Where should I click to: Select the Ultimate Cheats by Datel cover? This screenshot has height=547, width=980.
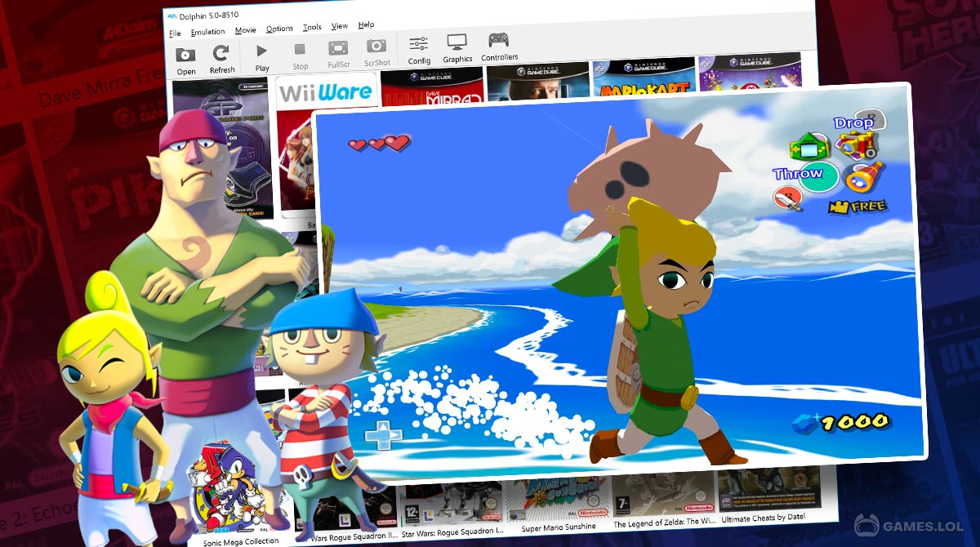tap(768, 488)
